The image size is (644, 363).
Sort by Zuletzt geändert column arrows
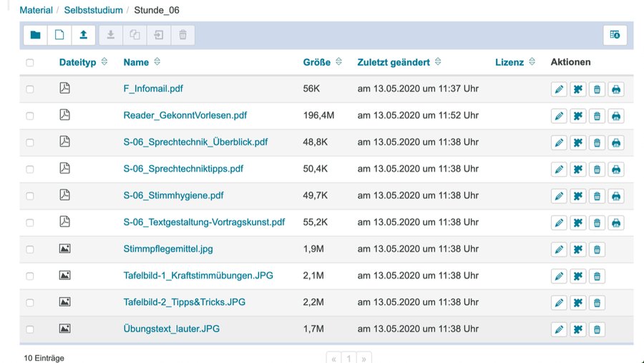(x=438, y=62)
